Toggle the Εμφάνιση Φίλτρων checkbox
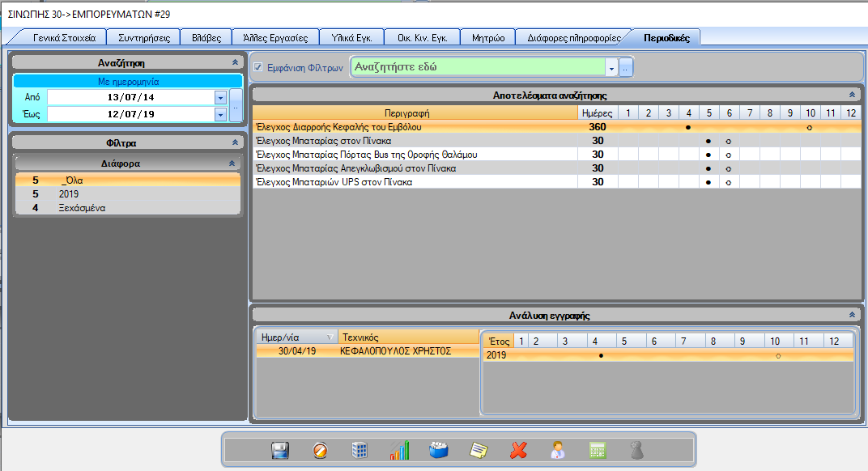The image size is (868, 471). pos(258,68)
